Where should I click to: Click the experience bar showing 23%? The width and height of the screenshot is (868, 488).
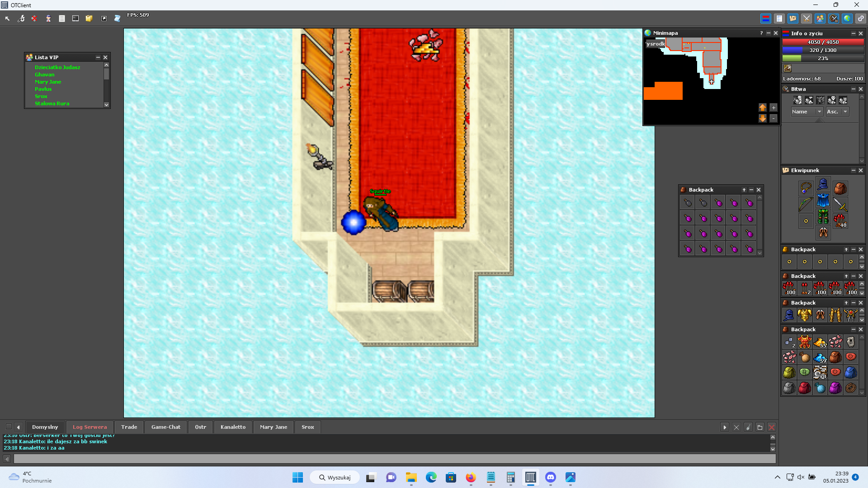point(823,58)
